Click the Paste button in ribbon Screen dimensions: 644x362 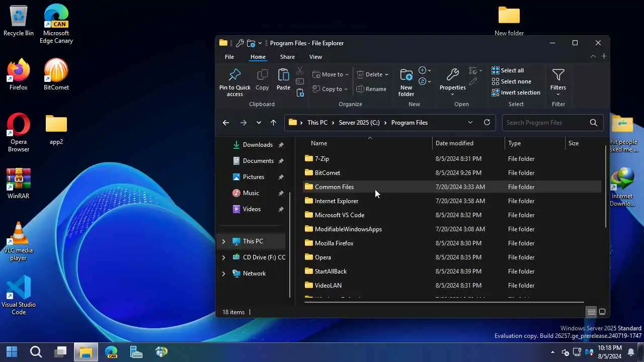pyautogui.click(x=283, y=80)
